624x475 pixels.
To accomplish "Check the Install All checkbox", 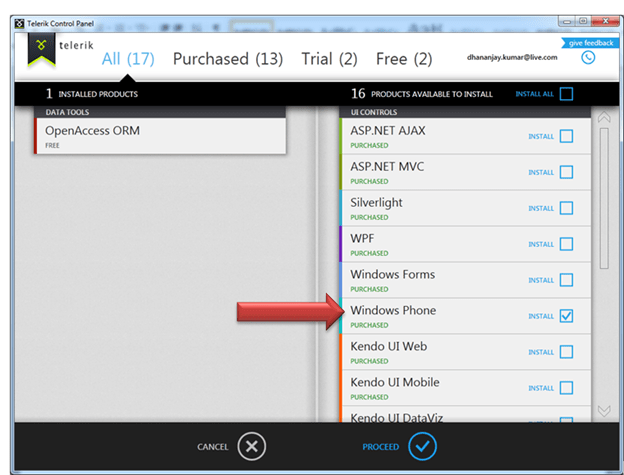I will click(566, 94).
